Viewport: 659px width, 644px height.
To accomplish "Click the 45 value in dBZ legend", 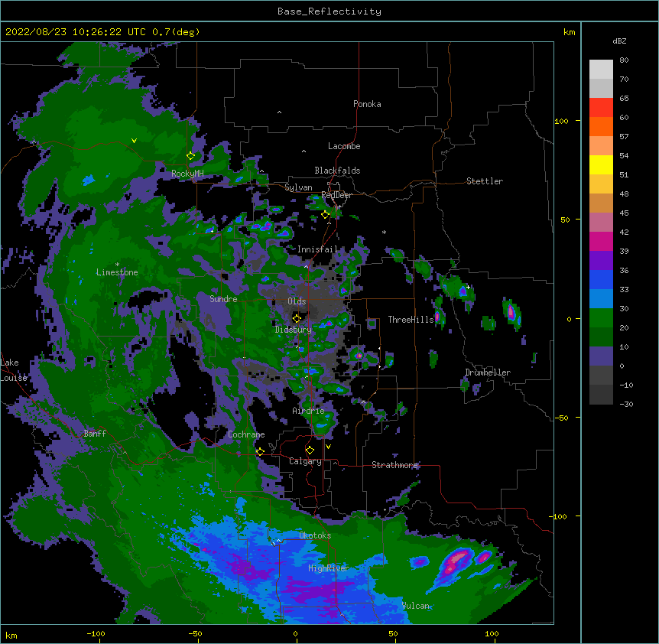I will 624,213.
